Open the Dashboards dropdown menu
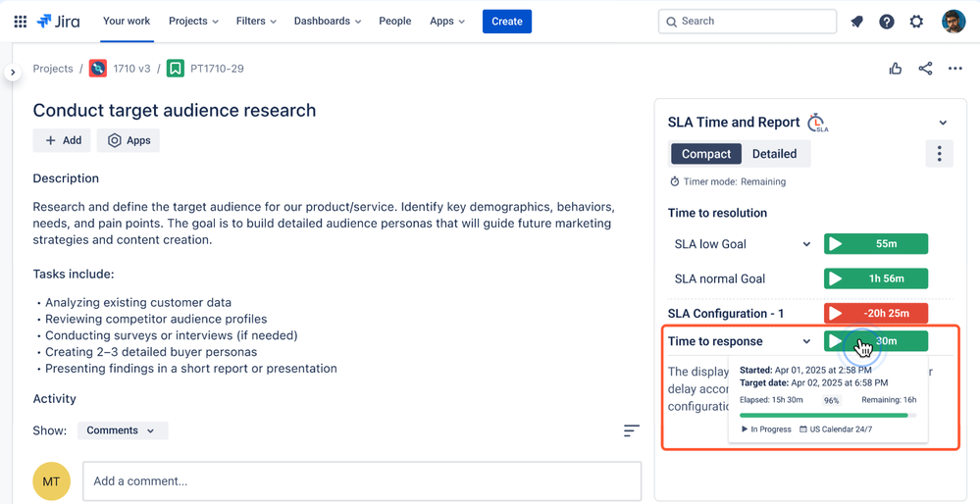 pyautogui.click(x=328, y=22)
